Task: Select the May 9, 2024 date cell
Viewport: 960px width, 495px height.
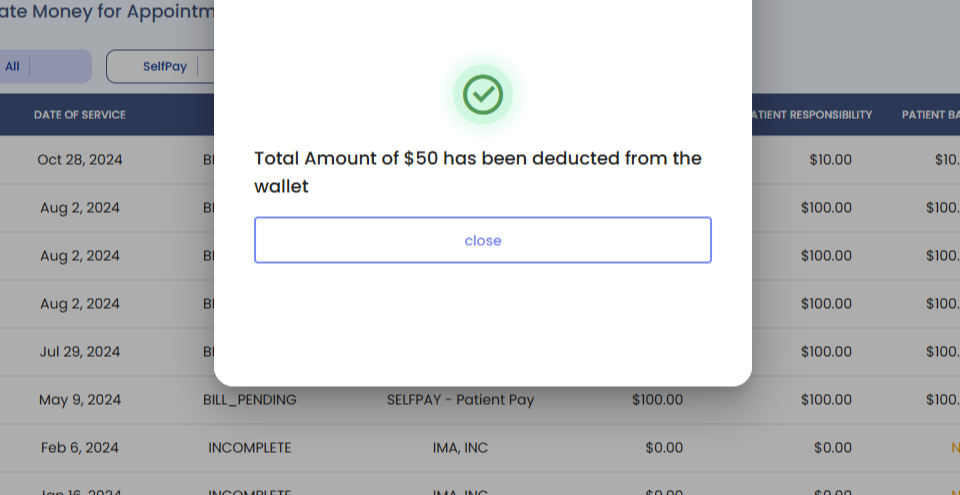Action: click(x=80, y=400)
